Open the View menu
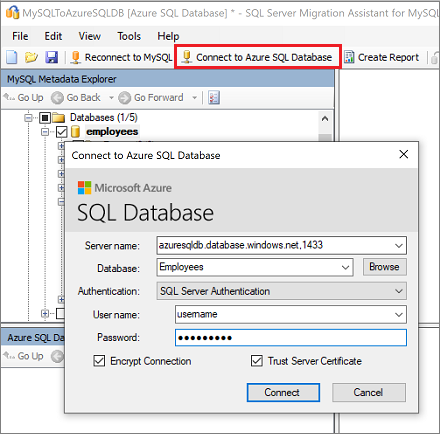This screenshot has width=440, height=434. [x=89, y=36]
